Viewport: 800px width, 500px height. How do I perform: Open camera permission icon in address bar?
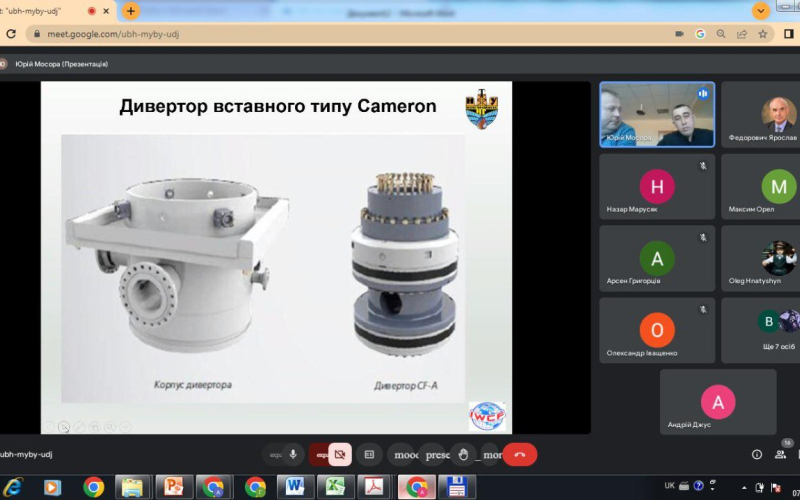(679, 34)
